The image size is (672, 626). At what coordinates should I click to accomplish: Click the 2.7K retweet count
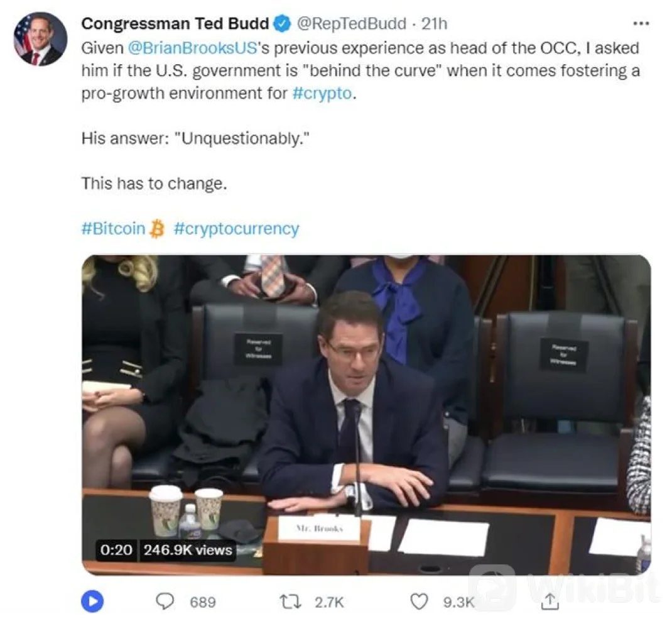[329, 602]
